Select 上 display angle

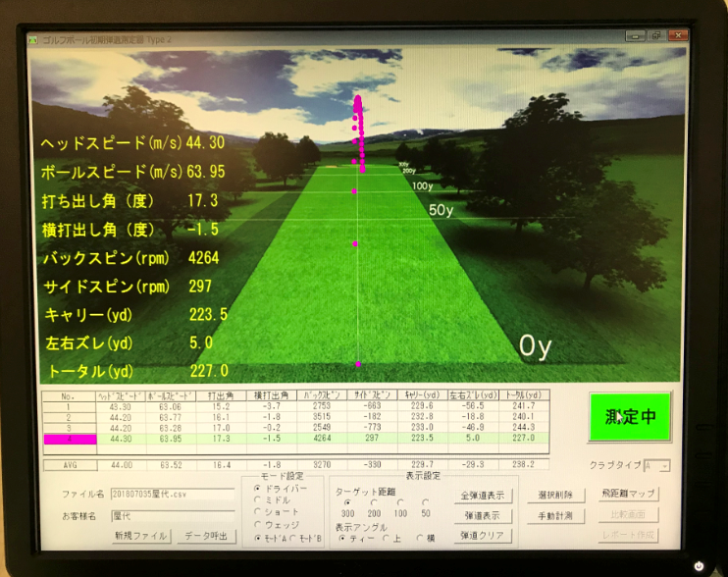(x=386, y=539)
